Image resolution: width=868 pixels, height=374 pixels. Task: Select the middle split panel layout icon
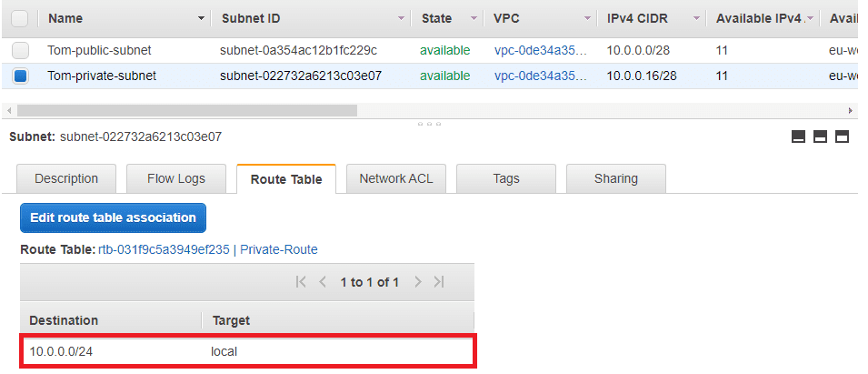click(x=821, y=136)
